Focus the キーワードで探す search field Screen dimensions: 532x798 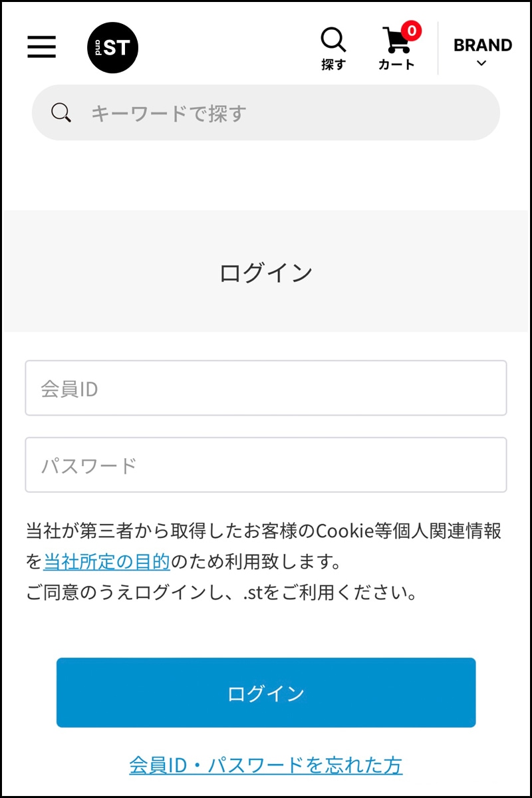tap(266, 112)
